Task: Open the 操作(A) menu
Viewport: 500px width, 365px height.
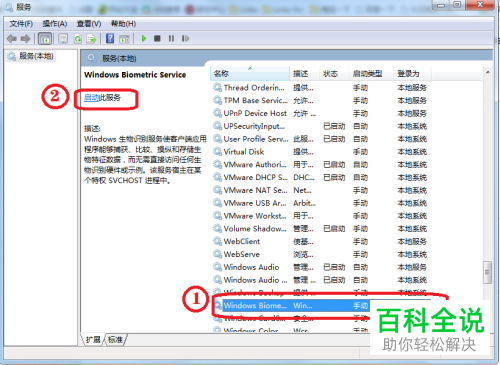Action: (55, 24)
